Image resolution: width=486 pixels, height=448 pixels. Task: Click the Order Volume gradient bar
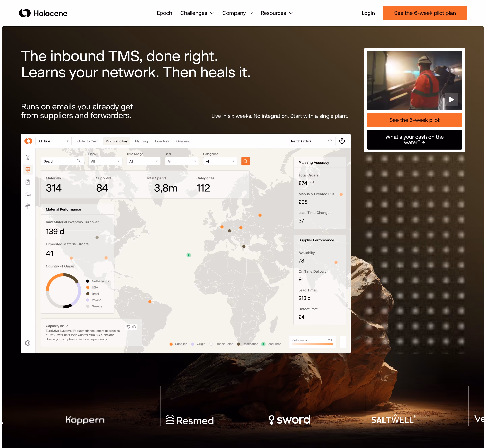tap(312, 344)
